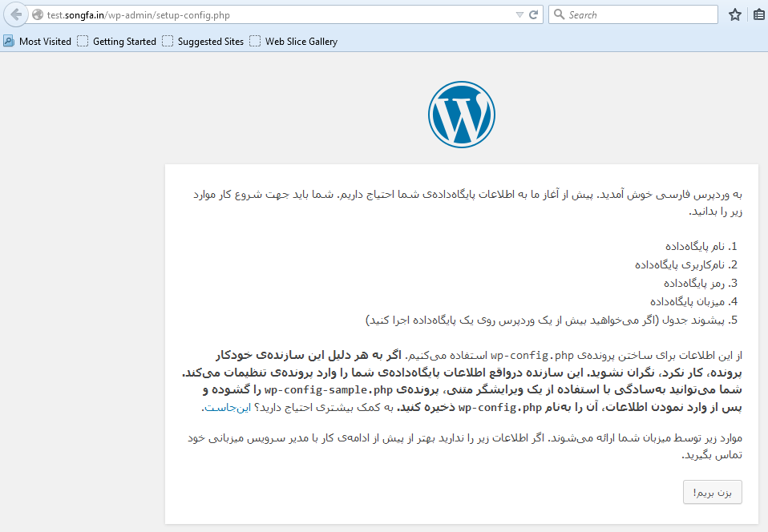
Task: Click the Most Visited folder icon
Action: point(9,41)
